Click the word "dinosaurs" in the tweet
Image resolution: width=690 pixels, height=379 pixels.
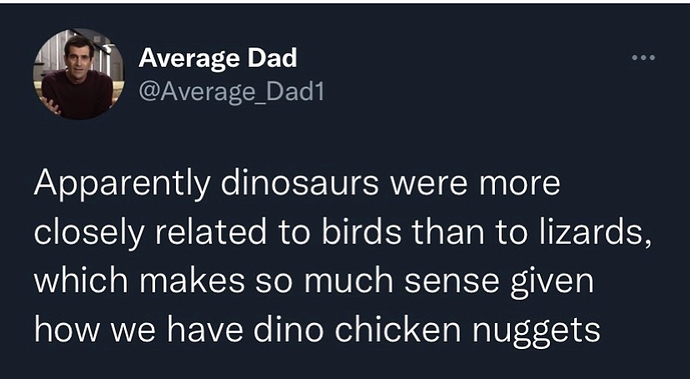pos(299,183)
